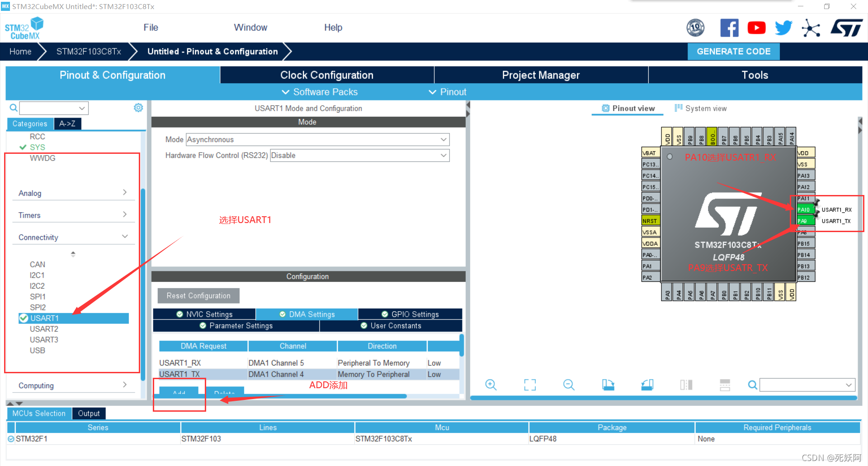Open the User Constants tab

click(391, 326)
